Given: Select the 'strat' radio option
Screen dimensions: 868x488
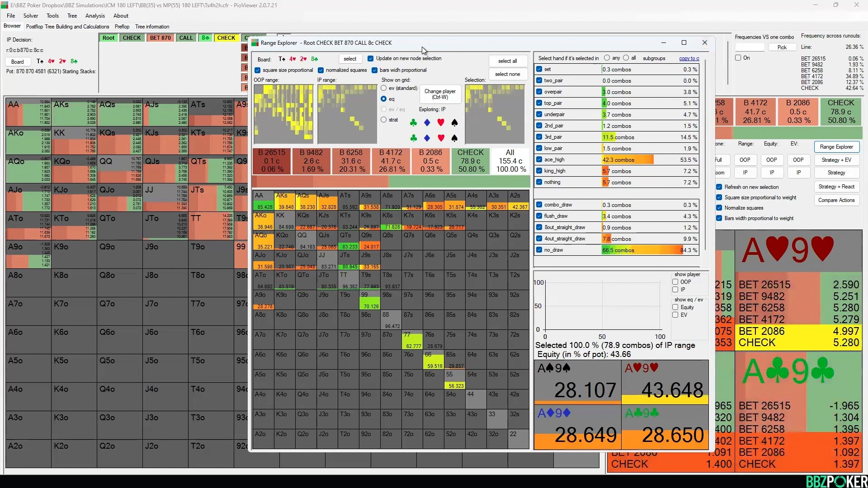Looking at the screenshot, I should pyautogui.click(x=384, y=120).
